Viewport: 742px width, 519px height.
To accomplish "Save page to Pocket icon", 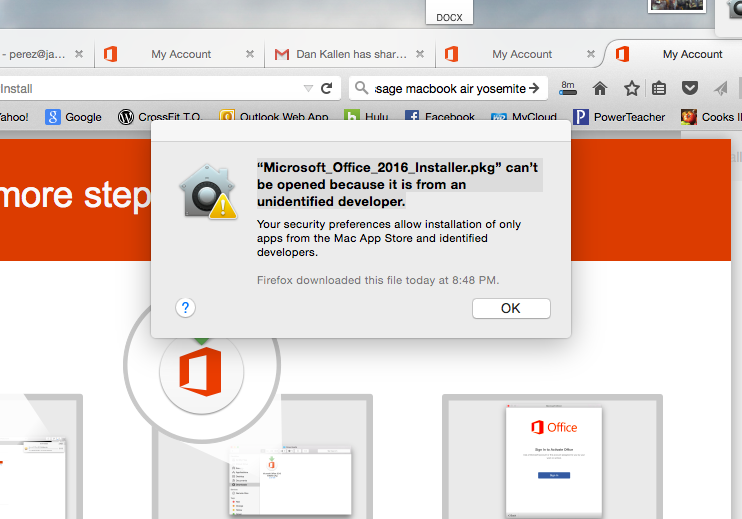I will tap(689, 88).
